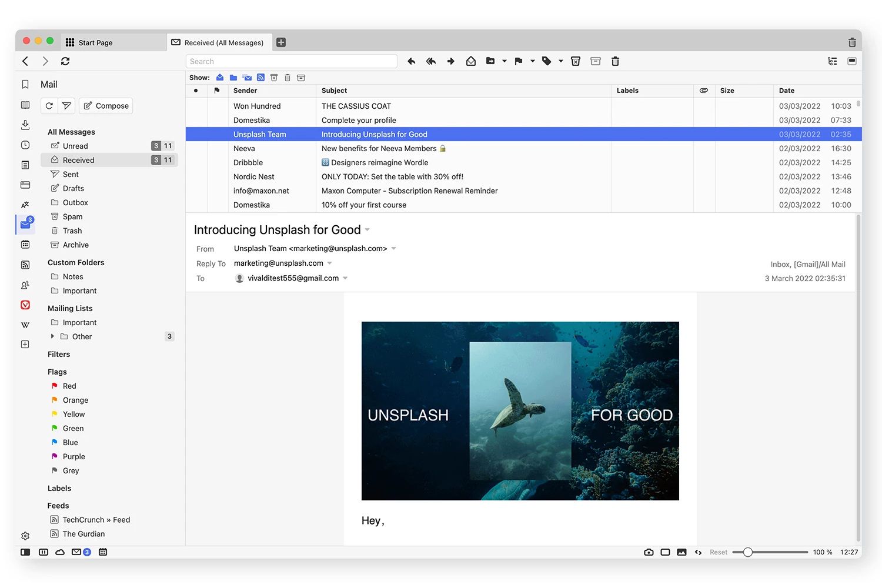This screenshot has height=588, width=882.
Task: Open the Contacts panel
Action: coord(25,285)
